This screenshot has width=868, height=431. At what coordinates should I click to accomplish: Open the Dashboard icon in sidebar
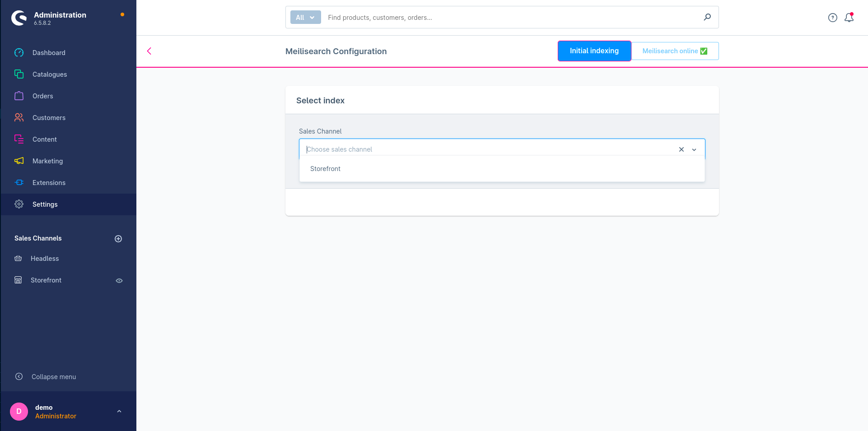tap(19, 53)
